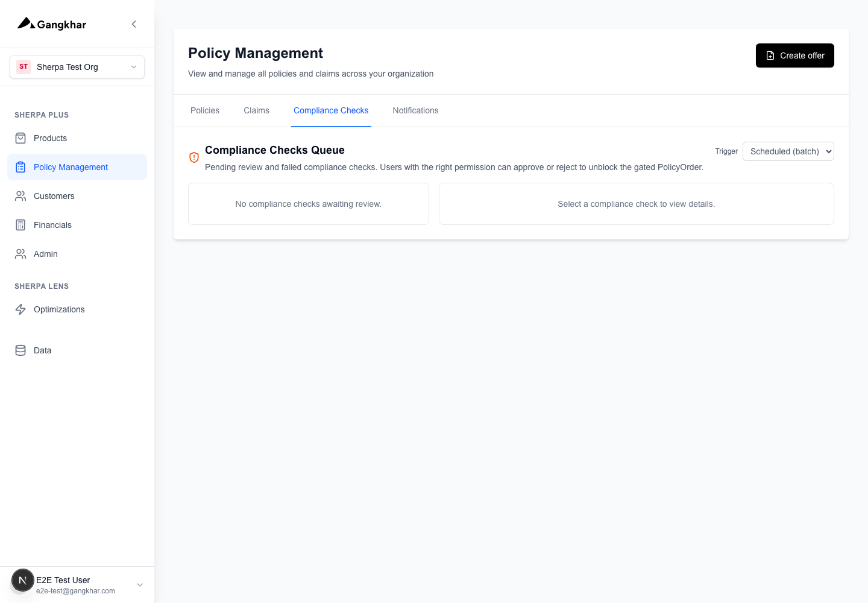Click the SHERPA LENS section header
This screenshot has width=868, height=603.
click(x=42, y=286)
